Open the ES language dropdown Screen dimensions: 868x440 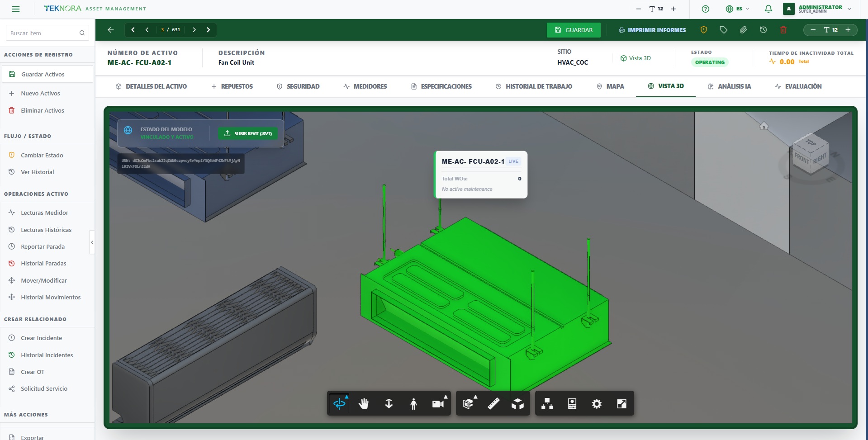[737, 9]
